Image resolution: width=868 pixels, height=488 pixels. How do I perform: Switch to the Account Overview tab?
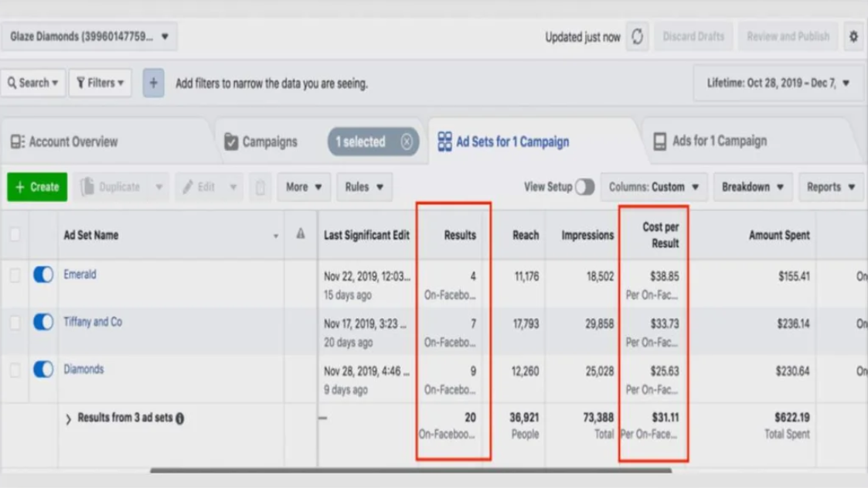coord(65,142)
